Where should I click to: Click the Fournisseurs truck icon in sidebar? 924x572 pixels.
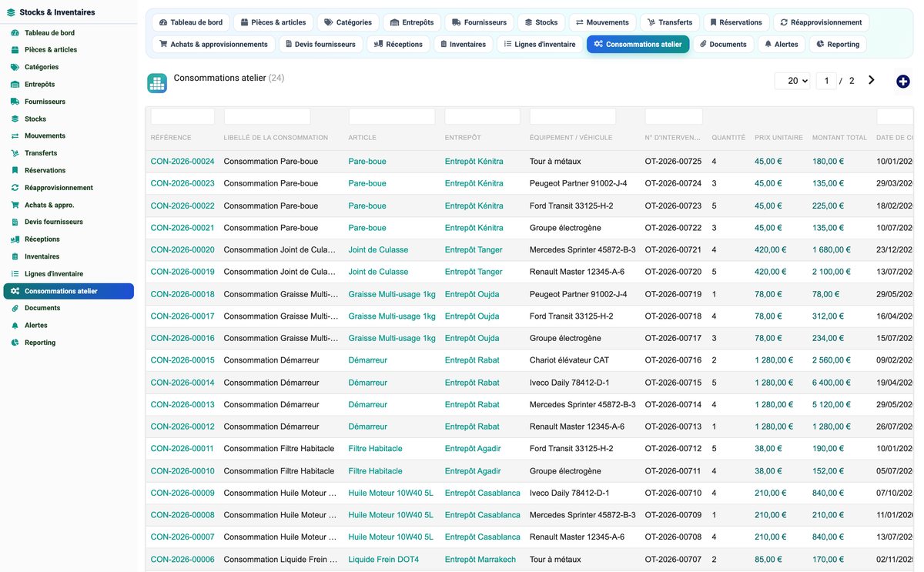click(x=15, y=102)
